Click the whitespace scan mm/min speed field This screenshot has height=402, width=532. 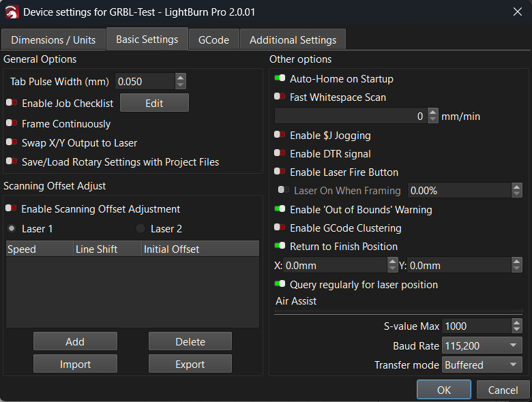(351, 117)
